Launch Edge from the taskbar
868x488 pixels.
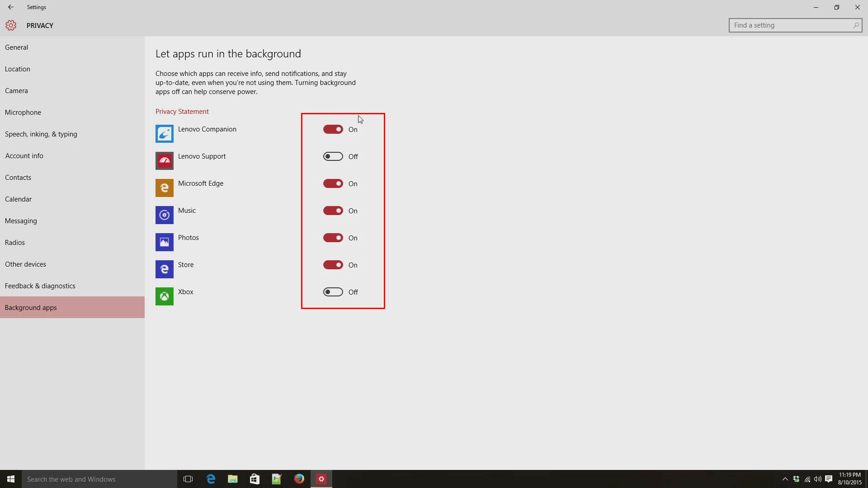pyautogui.click(x=211, y=479)
